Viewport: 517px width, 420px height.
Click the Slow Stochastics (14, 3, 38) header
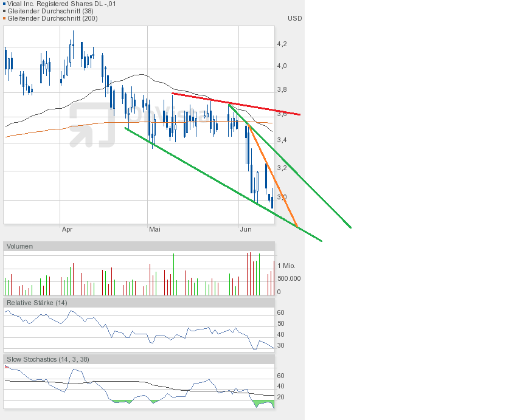139,359
